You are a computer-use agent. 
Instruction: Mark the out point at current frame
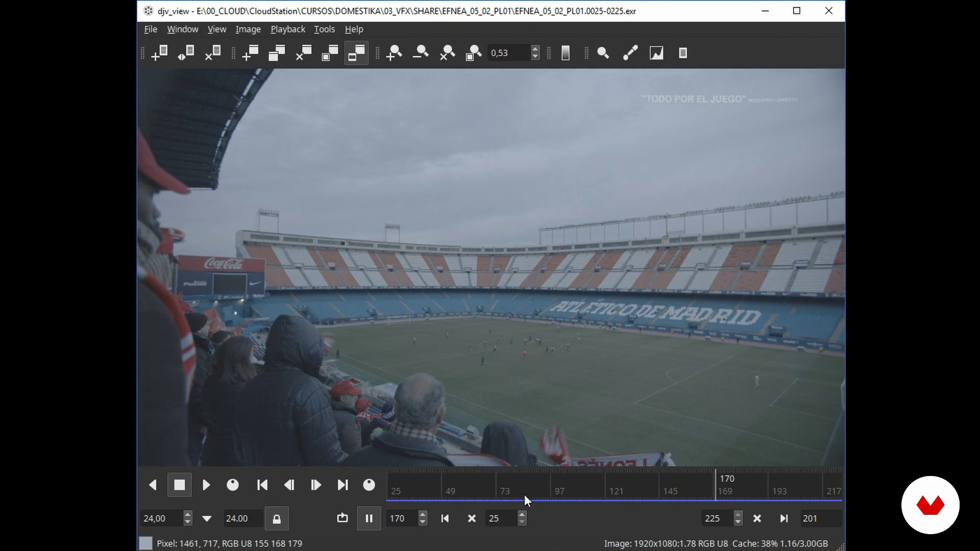(x=784, y=518)
